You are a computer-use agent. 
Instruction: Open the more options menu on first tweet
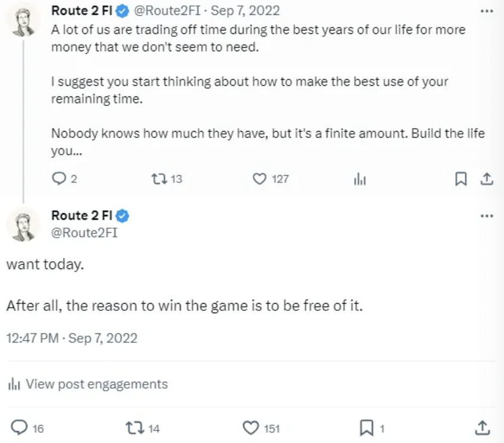click(487, 11)
